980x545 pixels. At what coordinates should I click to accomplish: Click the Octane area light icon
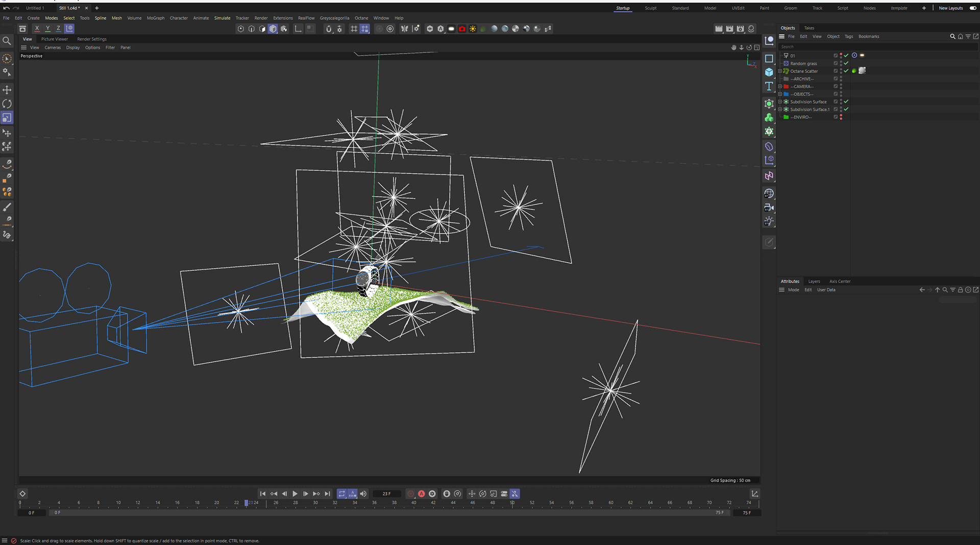(x=451, y=29)
